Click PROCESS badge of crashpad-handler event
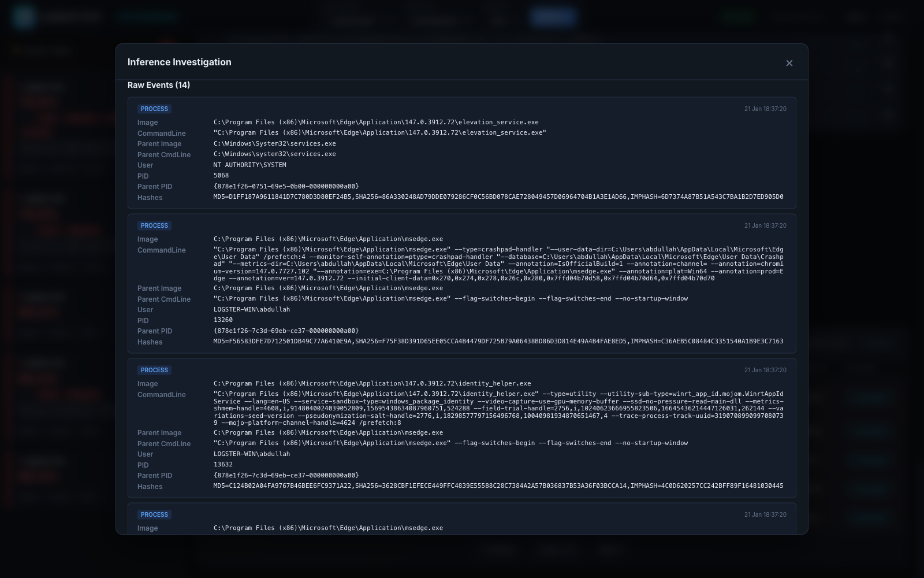The width and height of the screenshot is (924, 578). 154,225
